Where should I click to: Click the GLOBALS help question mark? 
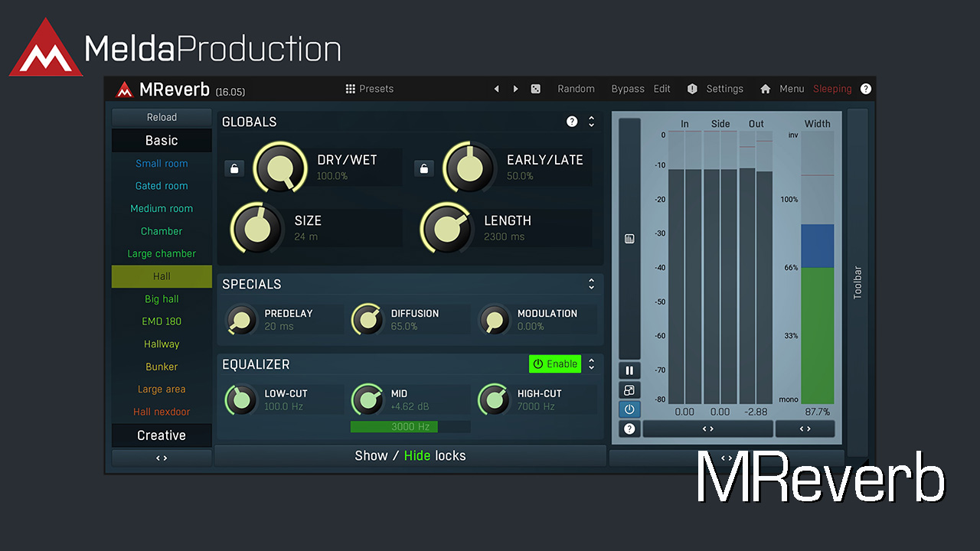point(572,122)
